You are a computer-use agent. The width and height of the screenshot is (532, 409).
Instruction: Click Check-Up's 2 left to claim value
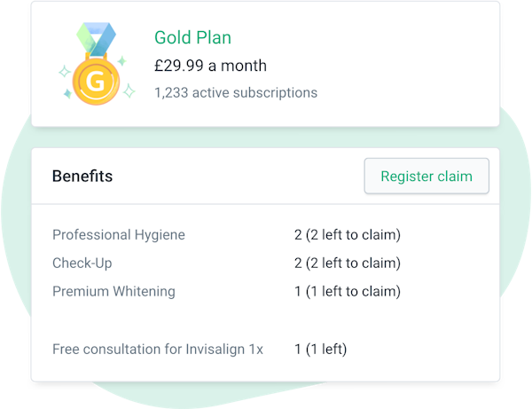[x=347, y=263]
